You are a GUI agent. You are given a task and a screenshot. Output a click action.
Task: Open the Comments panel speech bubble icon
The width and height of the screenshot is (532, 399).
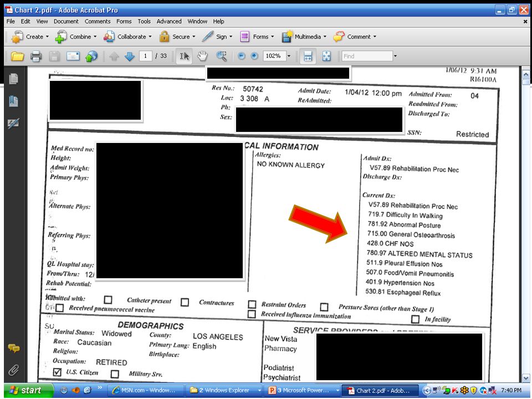[x=13, y=348]
